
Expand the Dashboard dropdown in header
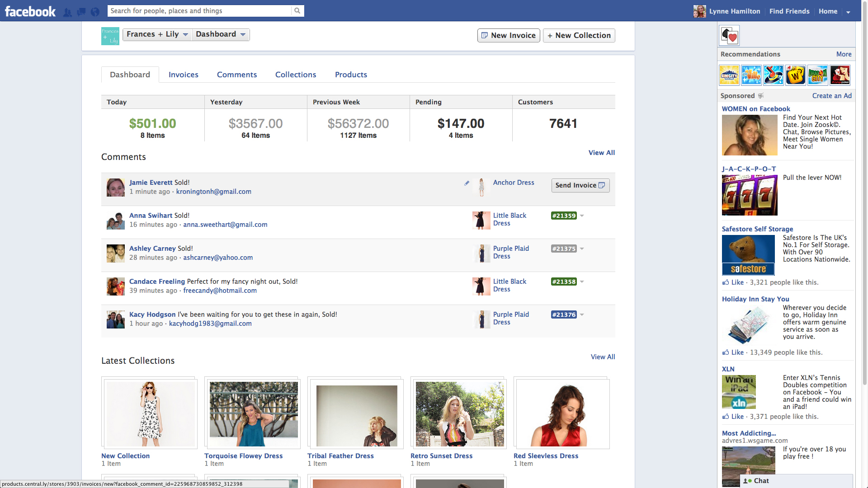tap(221, 34)
